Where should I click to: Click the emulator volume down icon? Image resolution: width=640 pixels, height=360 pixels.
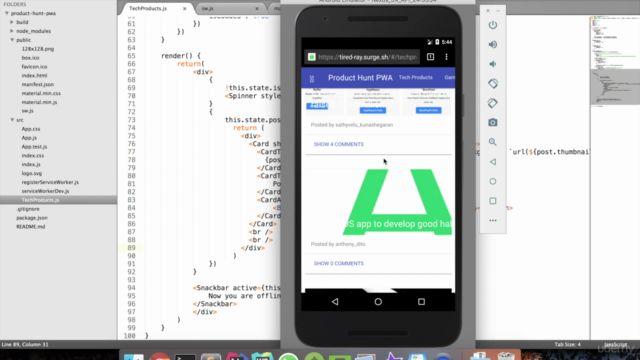[493, 64]
